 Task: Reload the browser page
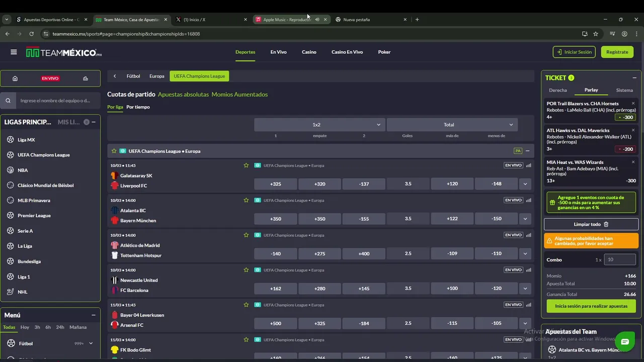point(31,34)
